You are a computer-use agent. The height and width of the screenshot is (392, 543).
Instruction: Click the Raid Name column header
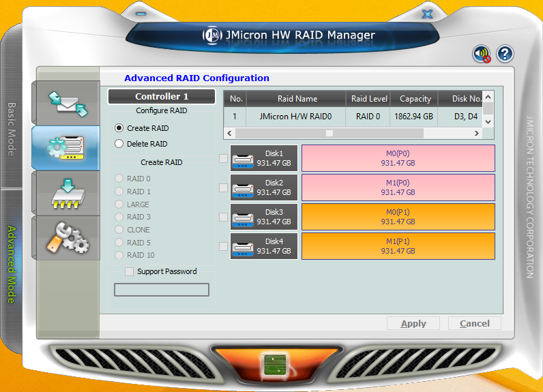[x=297, y=99]
